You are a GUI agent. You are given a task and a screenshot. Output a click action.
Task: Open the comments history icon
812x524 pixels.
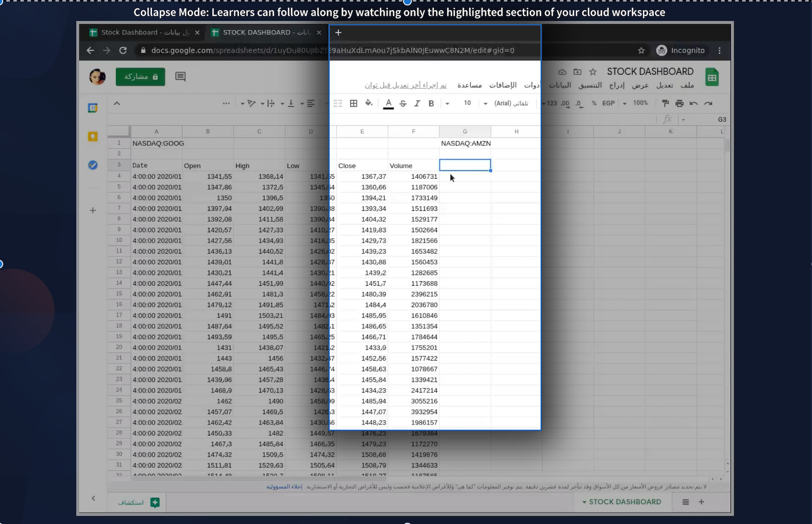coord(180,77)
